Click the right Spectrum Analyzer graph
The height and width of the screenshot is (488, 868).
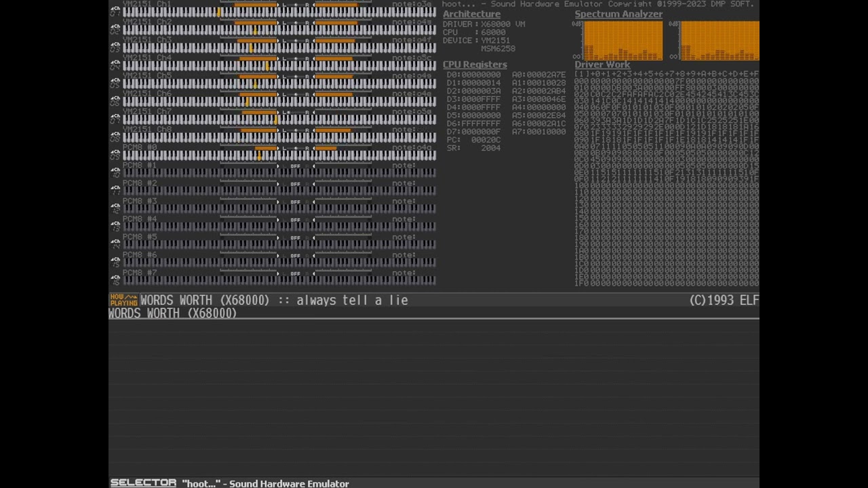tap(719, 41)
